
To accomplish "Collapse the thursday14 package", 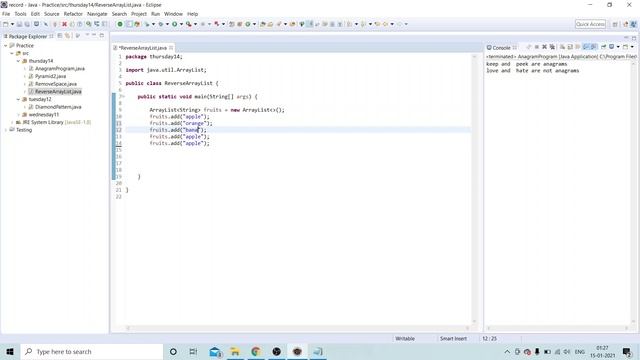I will click(x=18, y=61).
